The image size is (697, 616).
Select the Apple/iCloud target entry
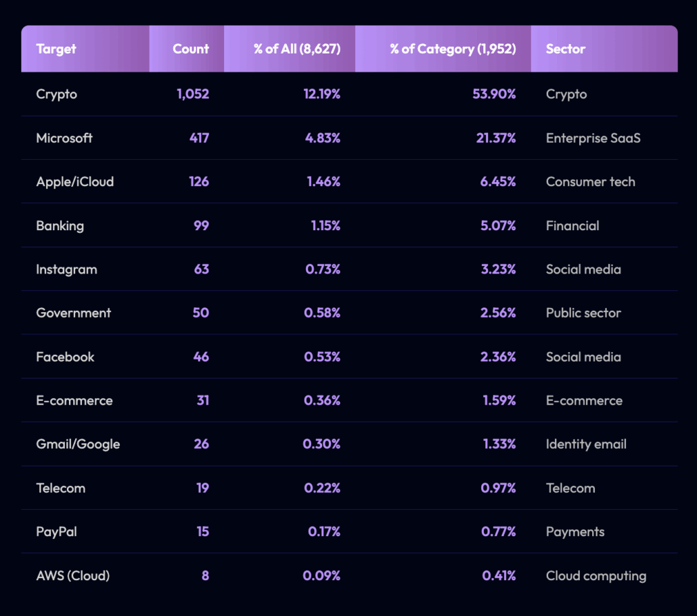[x=75, y=181]
